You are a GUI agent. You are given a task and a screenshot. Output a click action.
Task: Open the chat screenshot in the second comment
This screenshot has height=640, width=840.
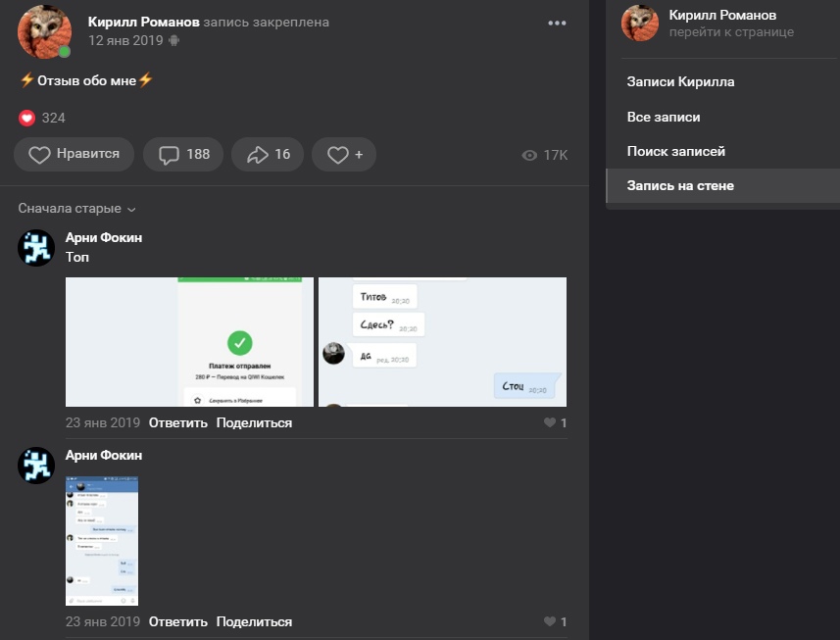[x=102, y=540]
